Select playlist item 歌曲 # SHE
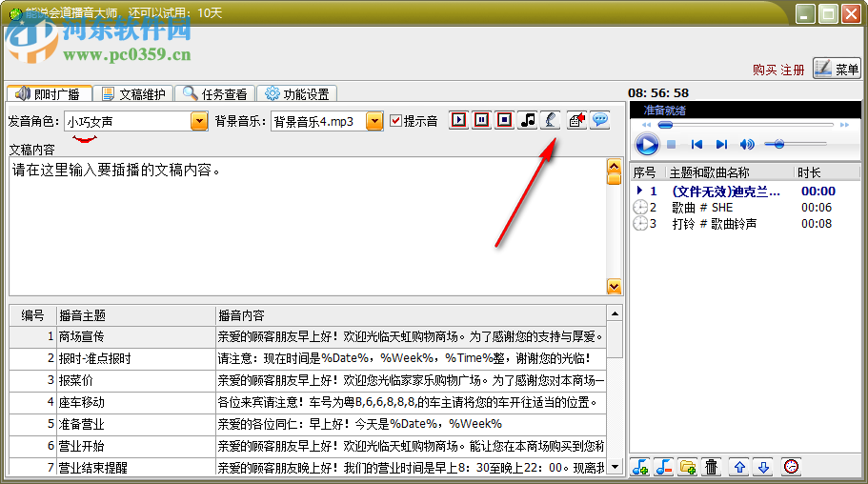This screenshot has width=868, height=484. [x=745, y=208]
